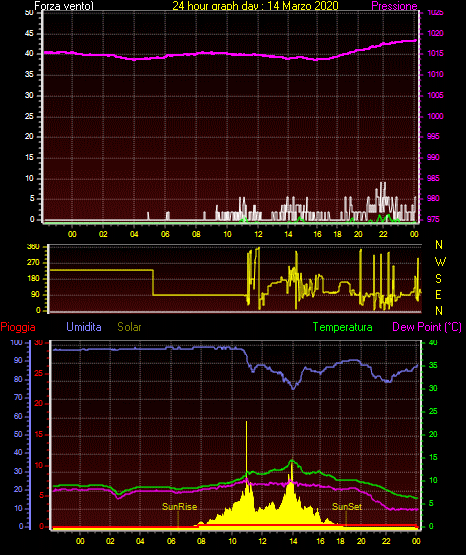
Task: Click the 24 hour graph day title
Action: [255, 6]
